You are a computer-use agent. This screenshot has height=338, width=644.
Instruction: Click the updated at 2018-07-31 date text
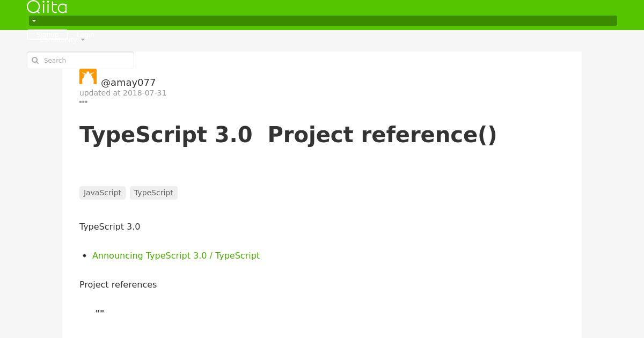[x=123, y=93]
